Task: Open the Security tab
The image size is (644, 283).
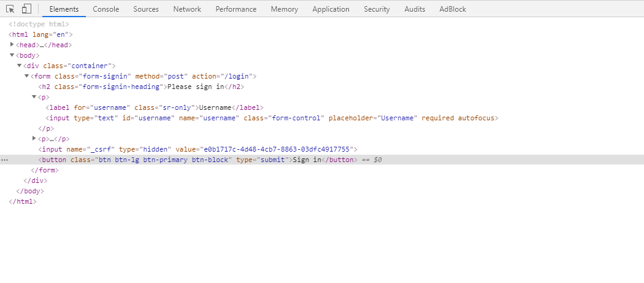Action: (377, 9)
